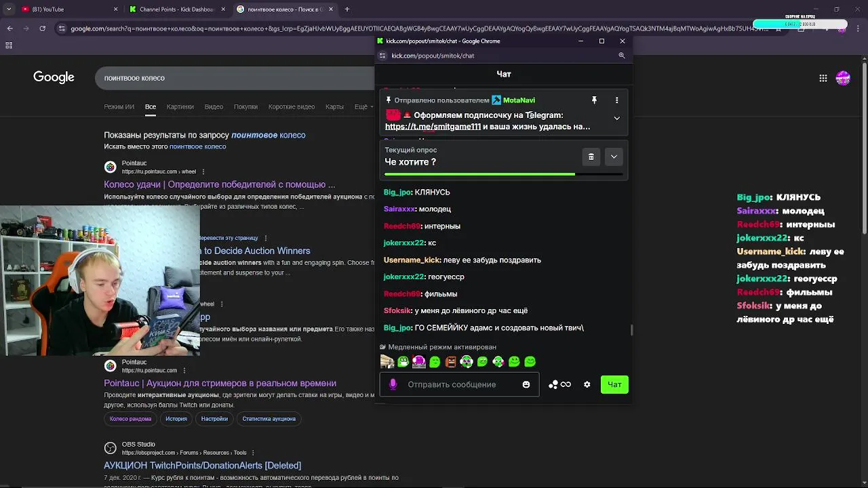Insert the first statue emote
Viewport: 868px width, 488px height.
387,362
